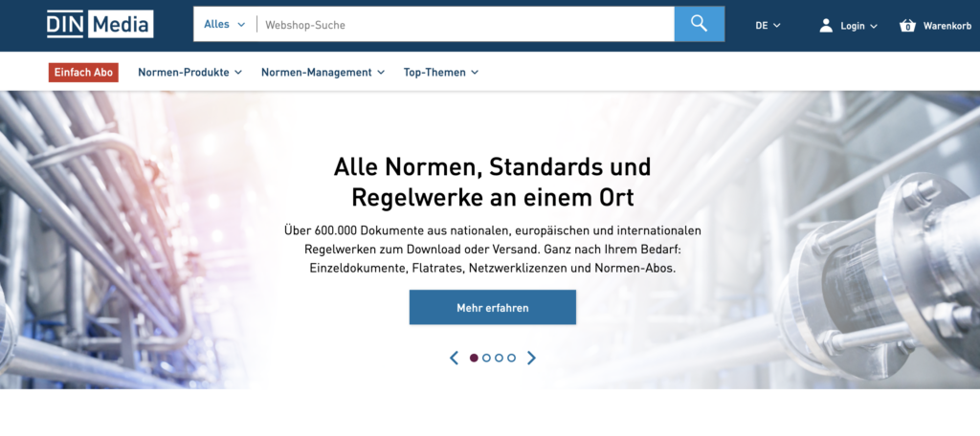Focus the Webshop-Suche input field
The height and width of the screenshot is (436, 980).
point(466,24)
